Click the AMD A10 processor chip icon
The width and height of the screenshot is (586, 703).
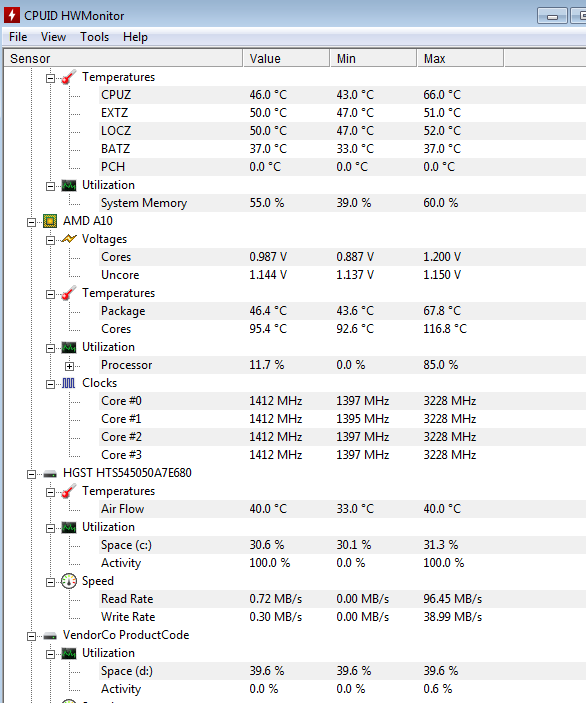coord(50,221)
